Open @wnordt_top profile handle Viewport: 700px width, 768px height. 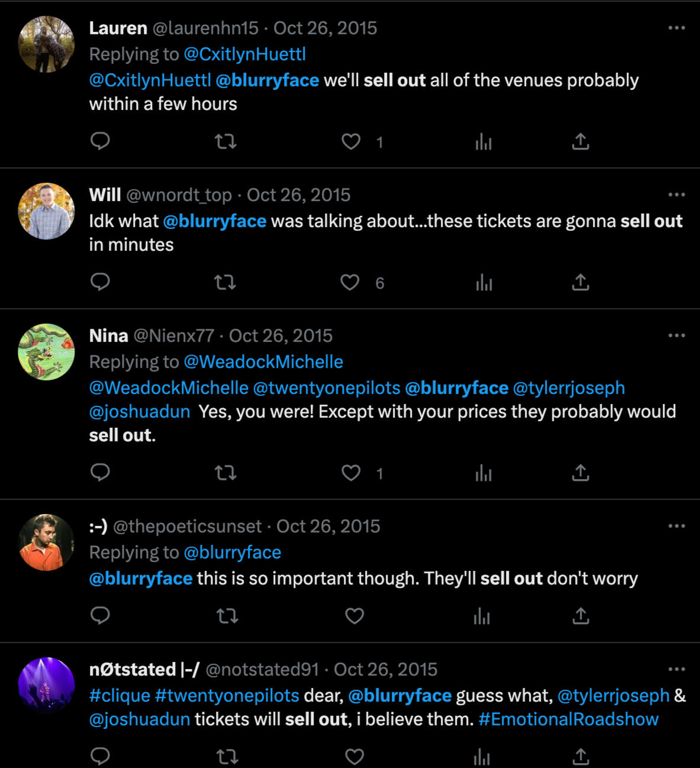click(179, 195)
